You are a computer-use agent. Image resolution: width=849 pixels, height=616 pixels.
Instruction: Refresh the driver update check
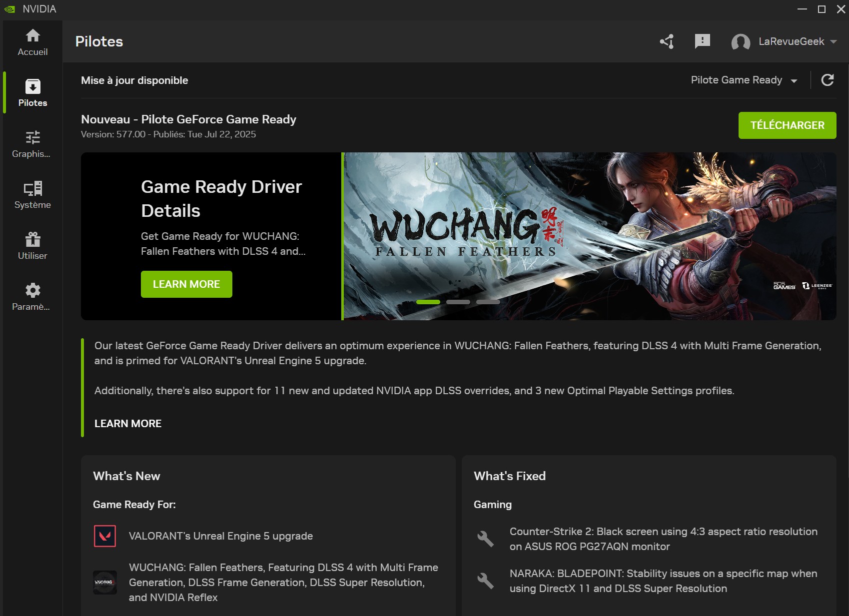(828, 80)
